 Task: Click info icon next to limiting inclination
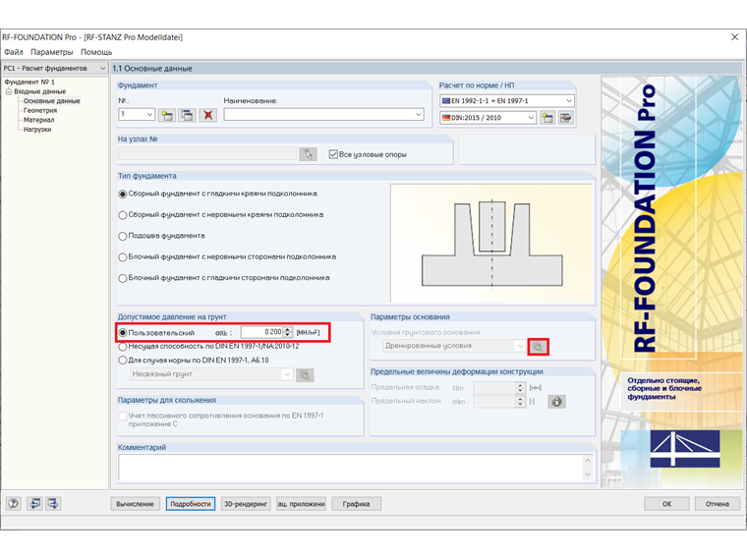[556, 402]
